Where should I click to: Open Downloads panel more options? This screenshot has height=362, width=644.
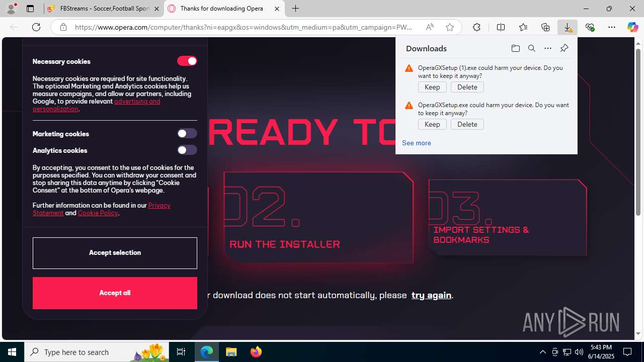tap(547, 48)
